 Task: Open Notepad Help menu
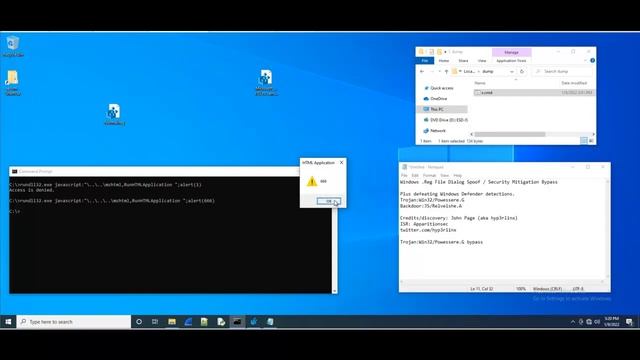pyautogui.click(x=458, y=176)
